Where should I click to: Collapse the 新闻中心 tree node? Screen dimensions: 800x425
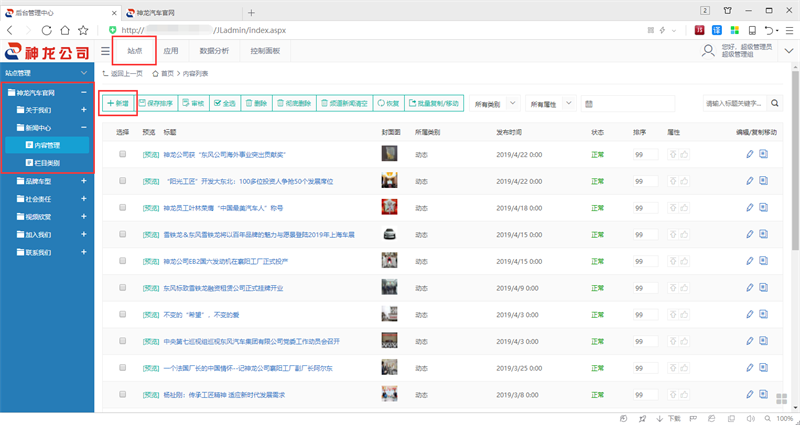click(x=84, y=128)
